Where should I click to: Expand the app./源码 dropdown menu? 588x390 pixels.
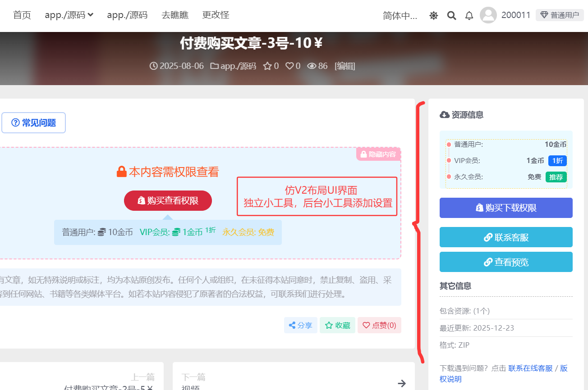69,15
